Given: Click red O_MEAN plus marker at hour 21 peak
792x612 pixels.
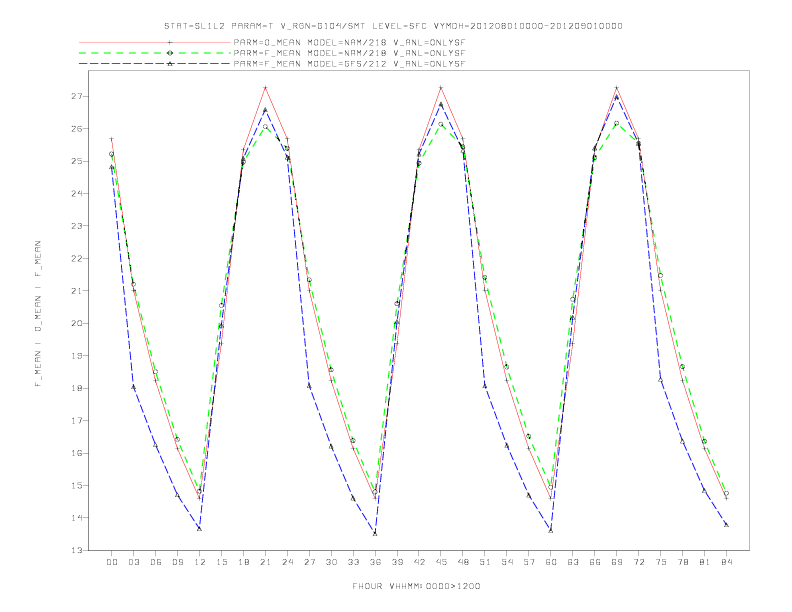Looking at the screenshot, I should click(265, 88).
